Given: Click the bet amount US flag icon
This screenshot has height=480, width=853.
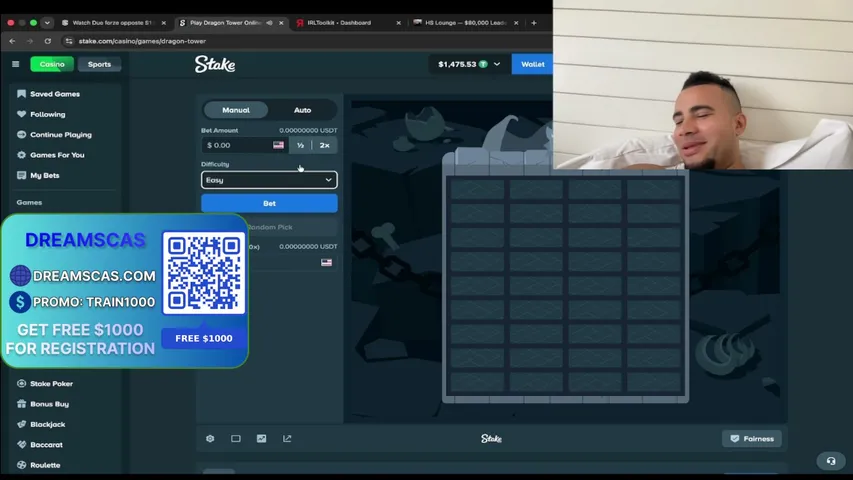Looking at the screenshot, I should coord(279,145).
